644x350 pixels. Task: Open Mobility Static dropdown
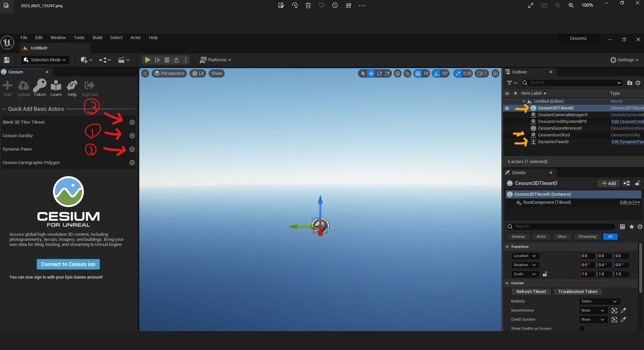[x=599, y=301]
